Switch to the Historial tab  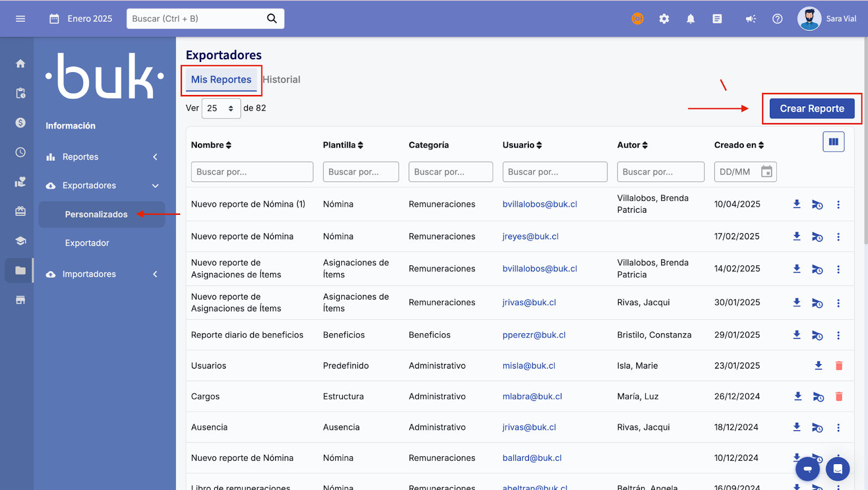click(282, 80)
